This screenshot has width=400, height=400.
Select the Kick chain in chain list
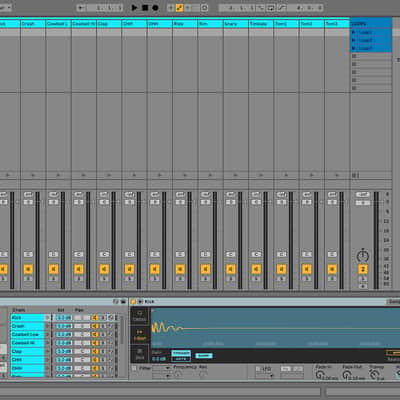click(x=27, y=318)
